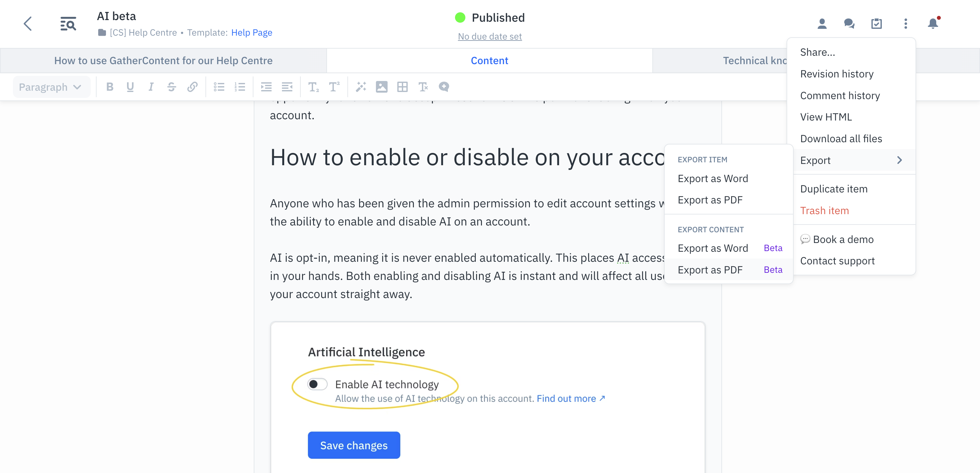Open the Find out more link
Screen dimensions: 980x473
click(571, 398)
